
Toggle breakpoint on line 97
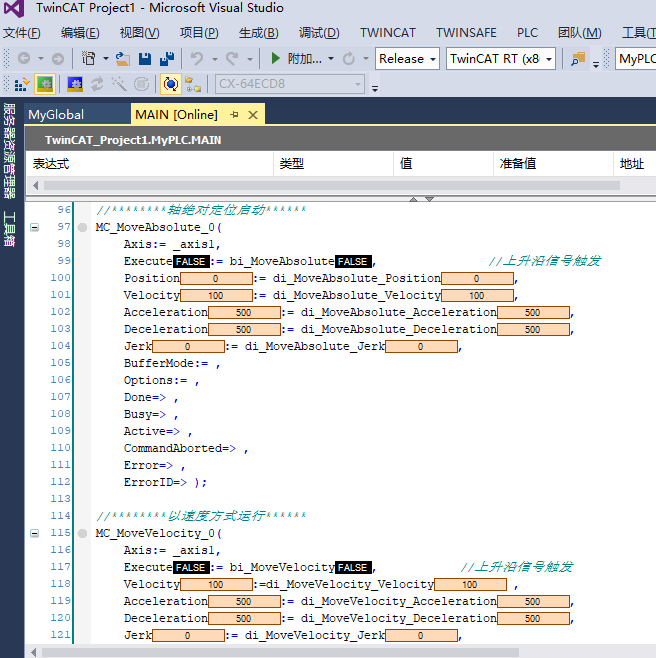(x=82, y=227)
